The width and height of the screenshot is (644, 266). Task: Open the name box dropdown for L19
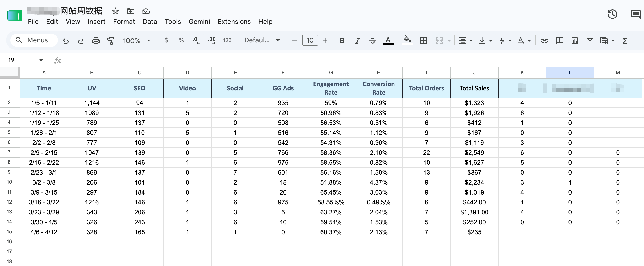(41, 60)
